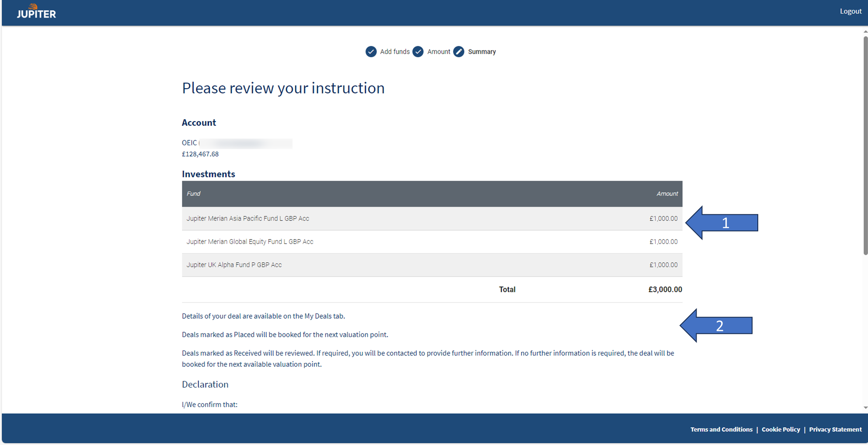This screenshot has width=868, height=445.
Task: Click the Deals marked as Placed sentence
Action: [x=285, y=334]
